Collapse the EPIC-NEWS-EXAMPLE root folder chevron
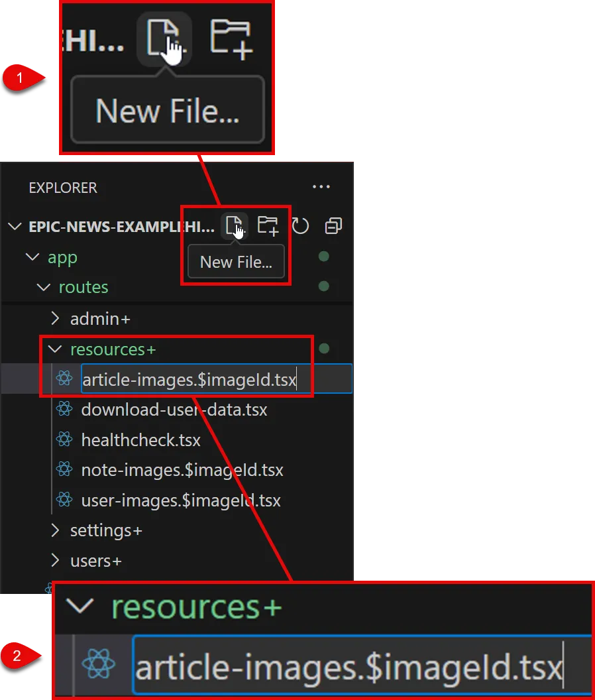The image size is (595, 700). coord(15,226)
